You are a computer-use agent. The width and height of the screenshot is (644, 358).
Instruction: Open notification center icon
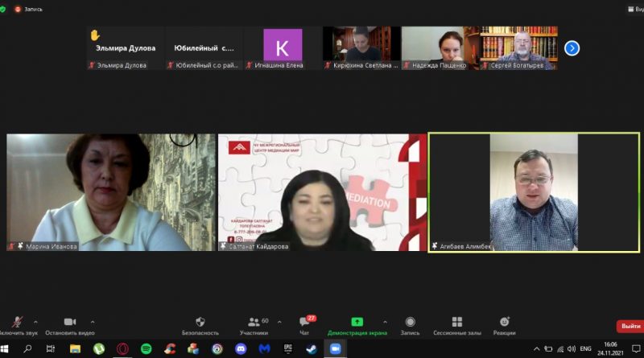tap(636, 349)
